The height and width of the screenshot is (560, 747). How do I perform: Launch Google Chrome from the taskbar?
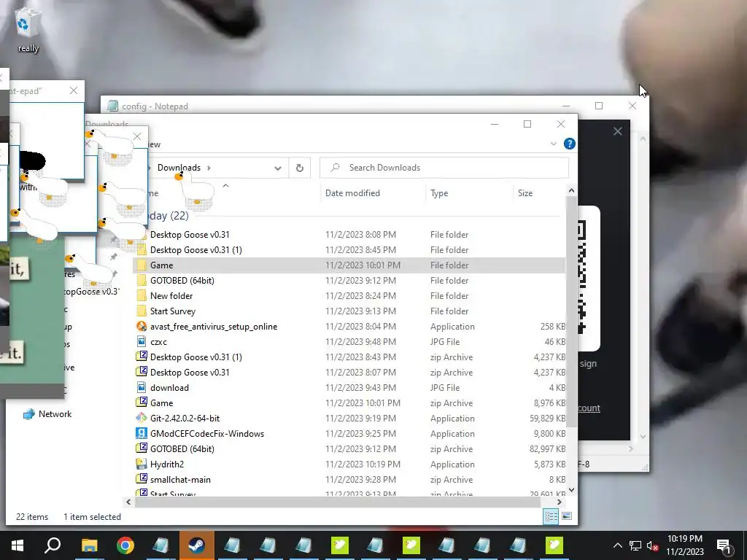(x=125, y=545)
